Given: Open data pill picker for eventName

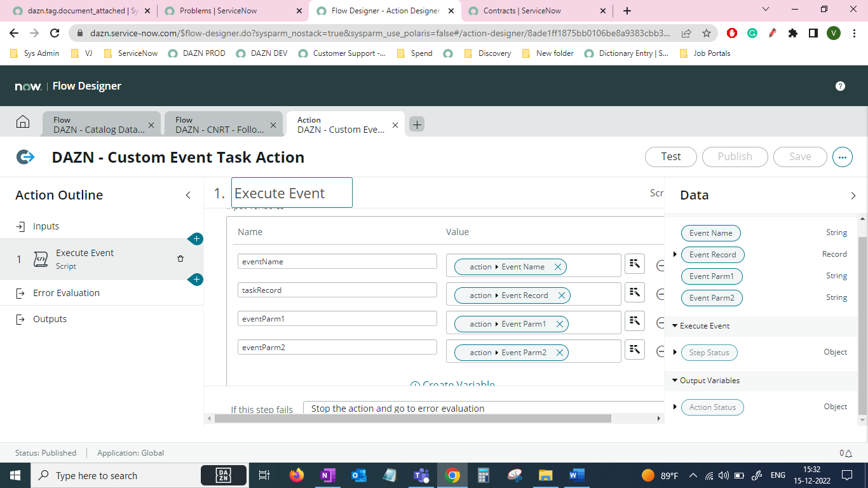Looking at the screenshot, I should [635, 264].
